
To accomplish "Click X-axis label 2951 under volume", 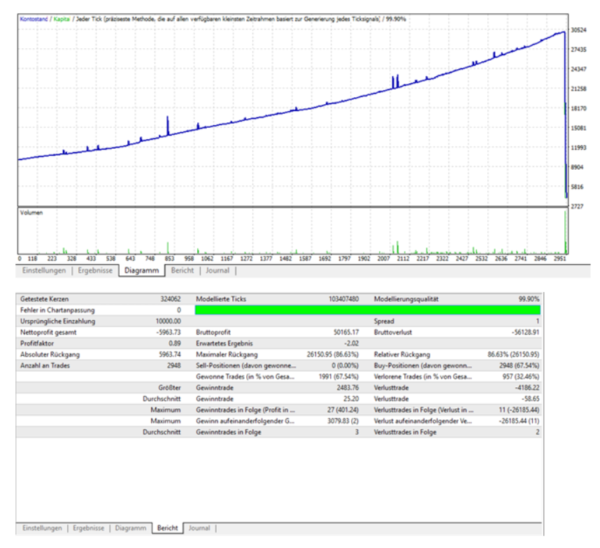I will tap(559, 259).
